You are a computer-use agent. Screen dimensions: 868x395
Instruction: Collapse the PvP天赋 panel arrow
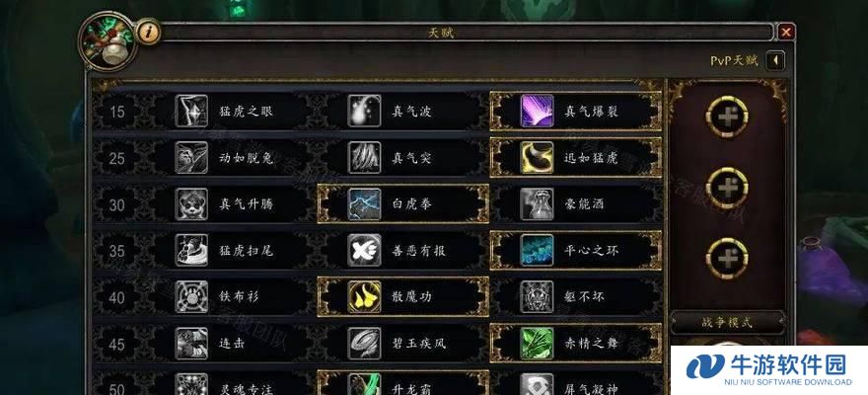[775, 60]
